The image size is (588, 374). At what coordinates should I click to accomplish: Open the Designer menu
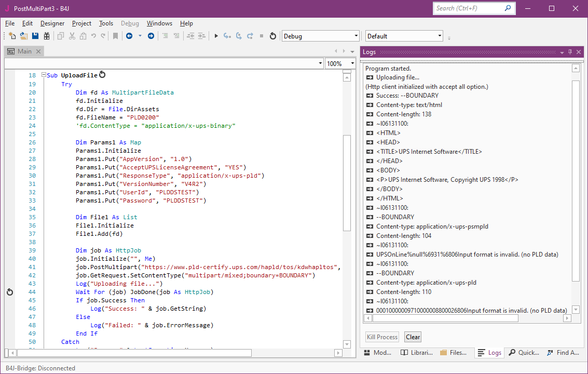(52, 23)
